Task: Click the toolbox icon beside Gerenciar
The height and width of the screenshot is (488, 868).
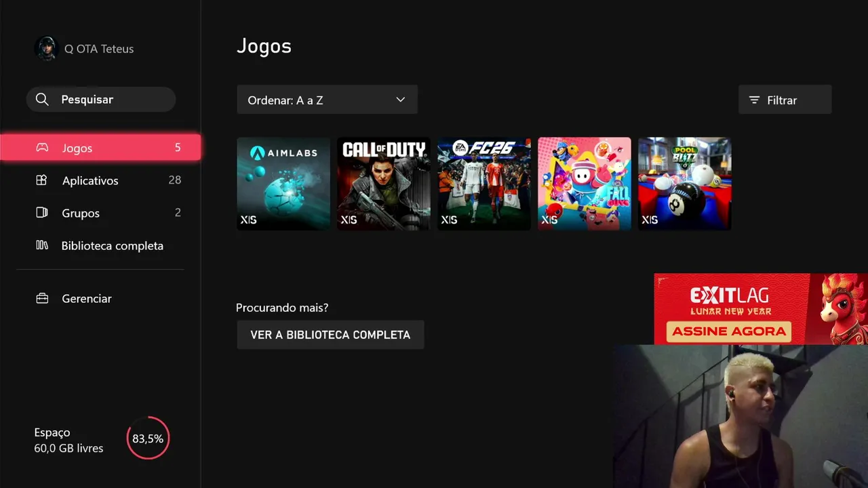Action: click(42, 298)
